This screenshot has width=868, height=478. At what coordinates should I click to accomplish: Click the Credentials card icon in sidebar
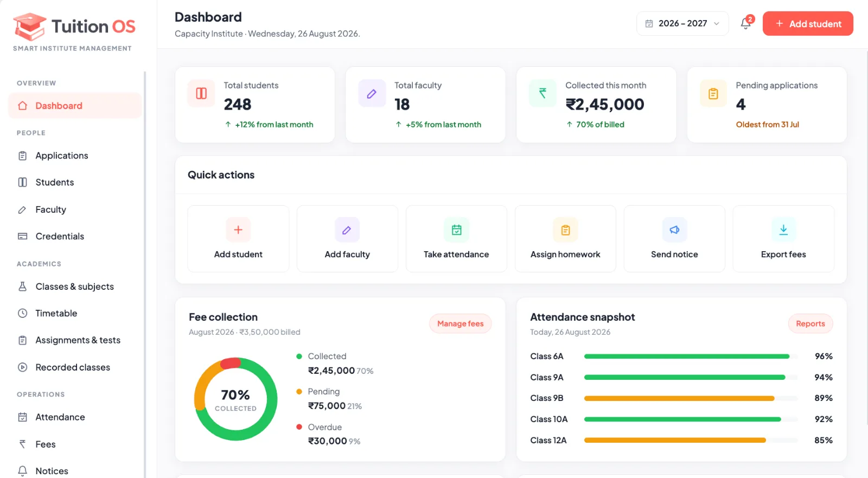[x=22, y=236]
